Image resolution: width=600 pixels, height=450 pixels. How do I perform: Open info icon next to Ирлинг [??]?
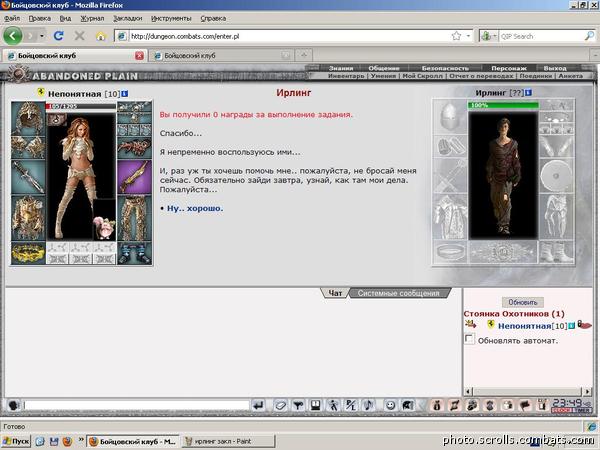(528, 93)
